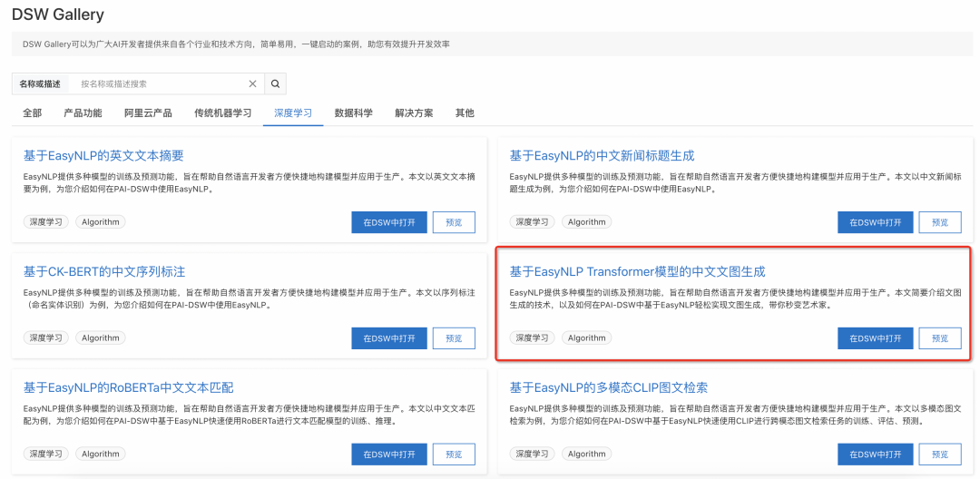Switch to the 传统机器学习 tab
The image size is (980, 479).
point(223,113)
